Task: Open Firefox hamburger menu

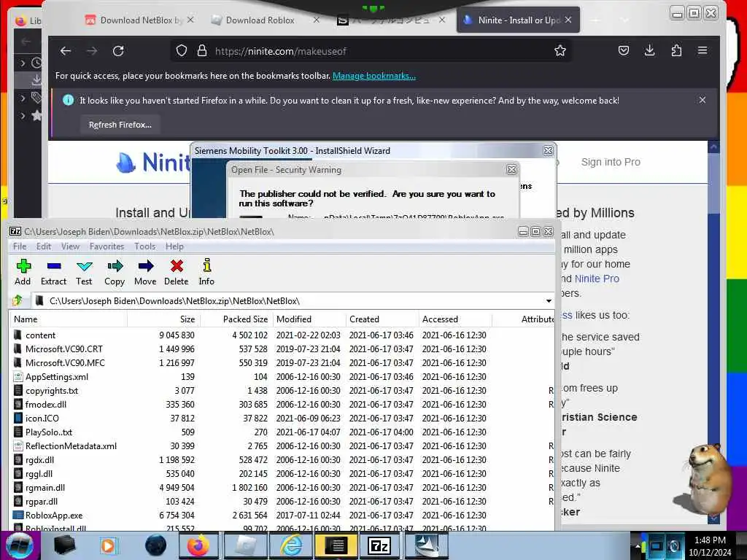Action: point(703,50)
